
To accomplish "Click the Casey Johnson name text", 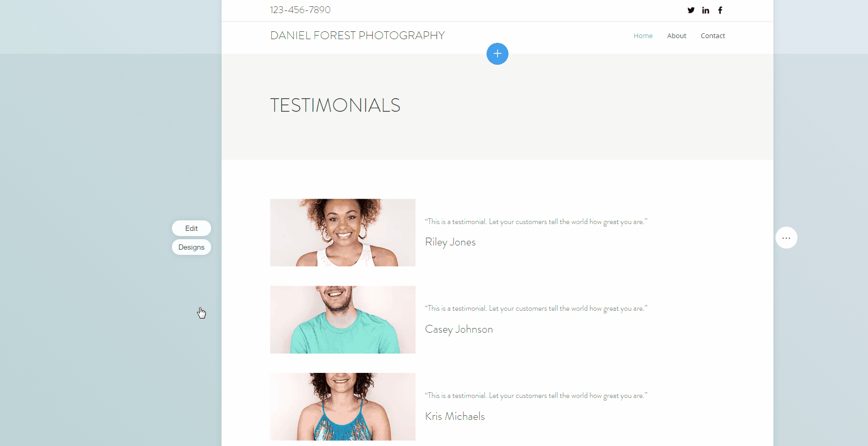I will pos(459,330).
